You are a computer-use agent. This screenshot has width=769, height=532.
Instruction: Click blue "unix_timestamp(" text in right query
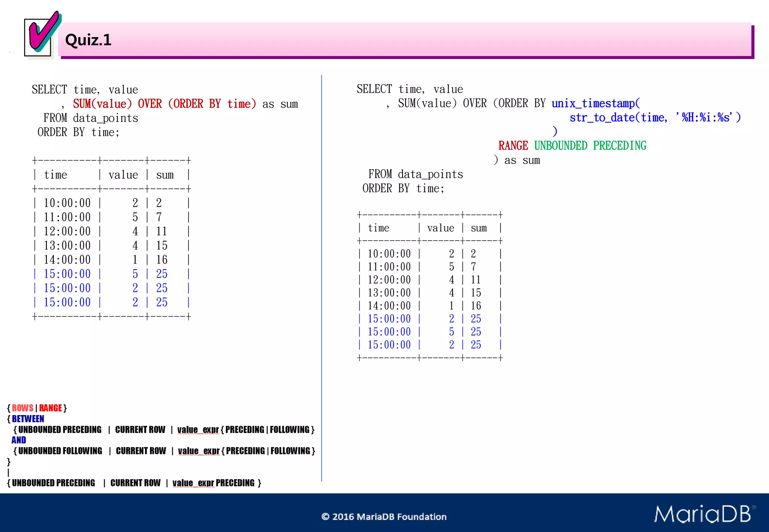(596, 103)
